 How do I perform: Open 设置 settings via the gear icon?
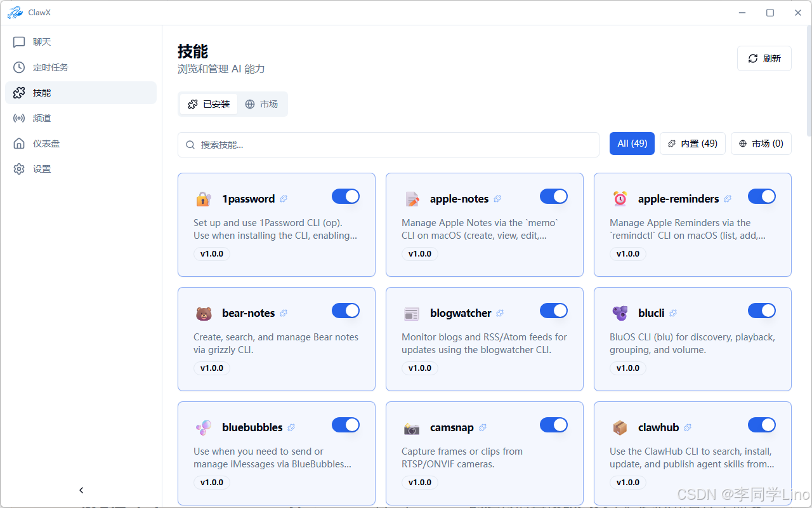19,169
